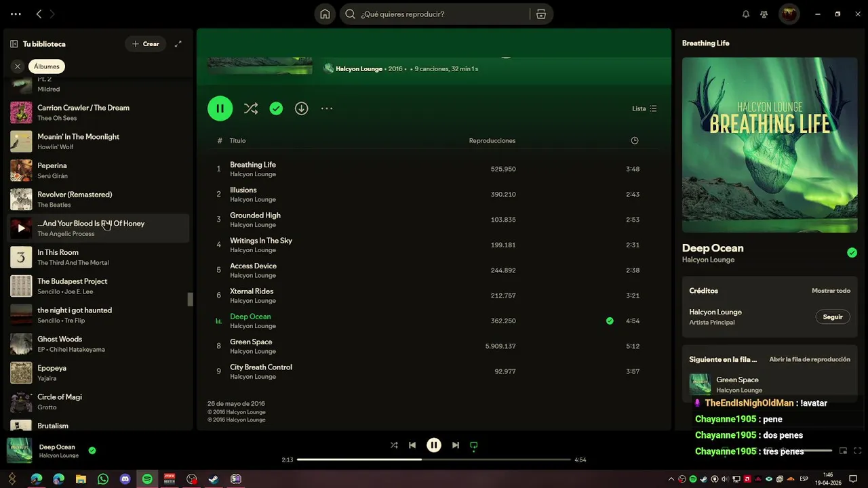This screenshot has height=488, width=868.
Task: Show friend activity icon
Action: (x=764, y=14)
